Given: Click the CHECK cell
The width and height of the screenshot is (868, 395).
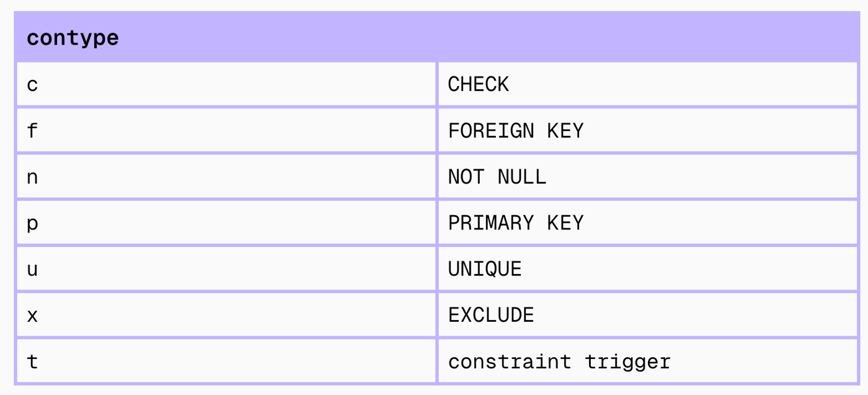Looking at the screenshot, I should pos(478,84).
